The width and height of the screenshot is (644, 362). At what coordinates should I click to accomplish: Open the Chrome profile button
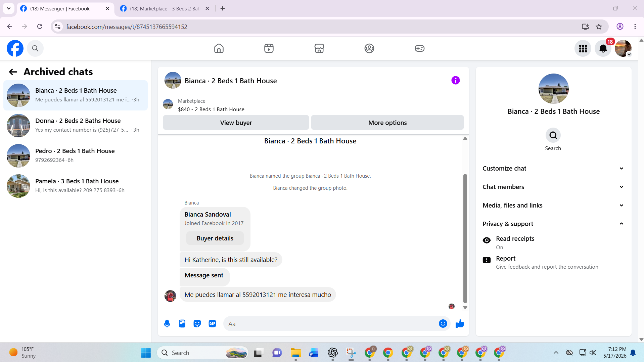click(x=620, y=27)
